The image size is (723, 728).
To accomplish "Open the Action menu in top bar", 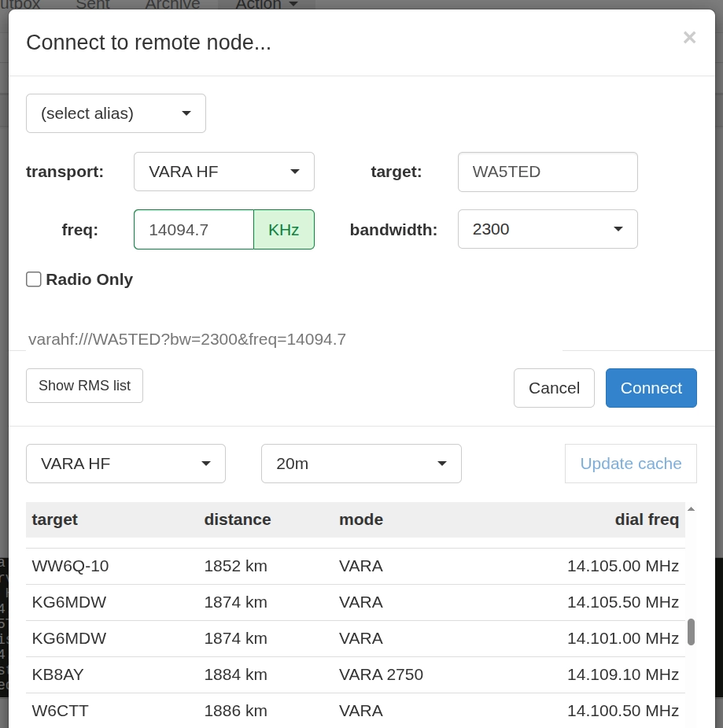I will click(x=267, y=5).
